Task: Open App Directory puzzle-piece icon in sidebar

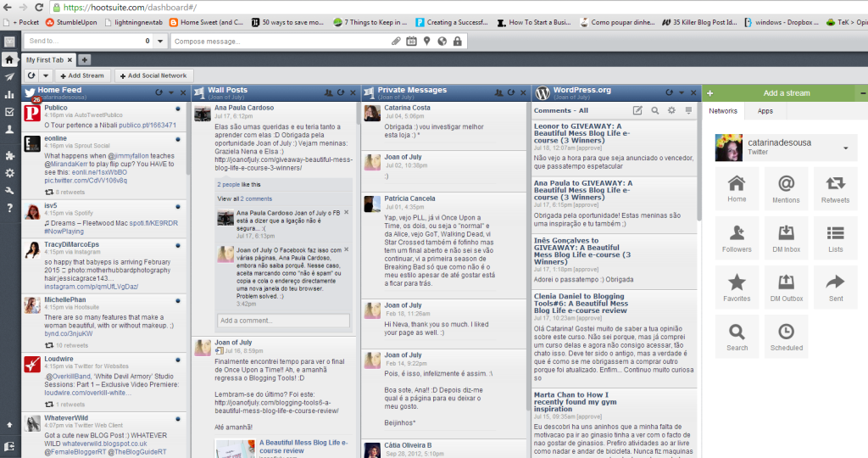Action: [x=9, y=155]
